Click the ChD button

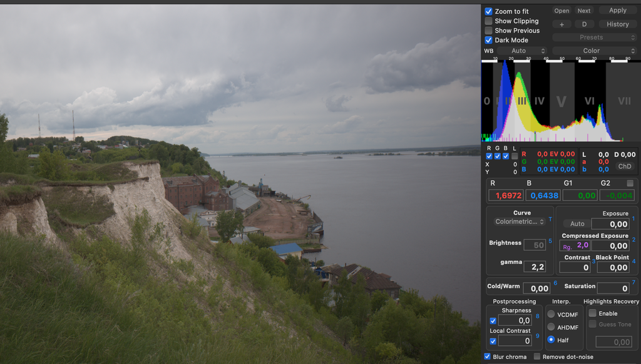624,166
